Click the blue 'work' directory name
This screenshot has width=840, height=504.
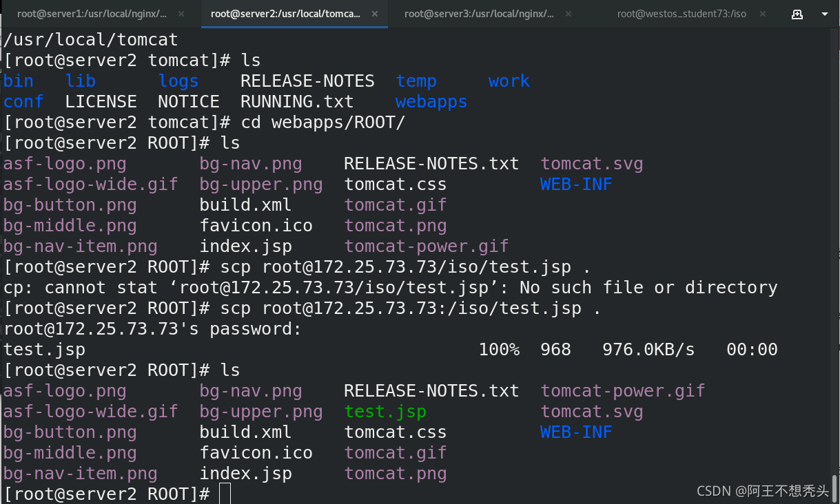509,81
